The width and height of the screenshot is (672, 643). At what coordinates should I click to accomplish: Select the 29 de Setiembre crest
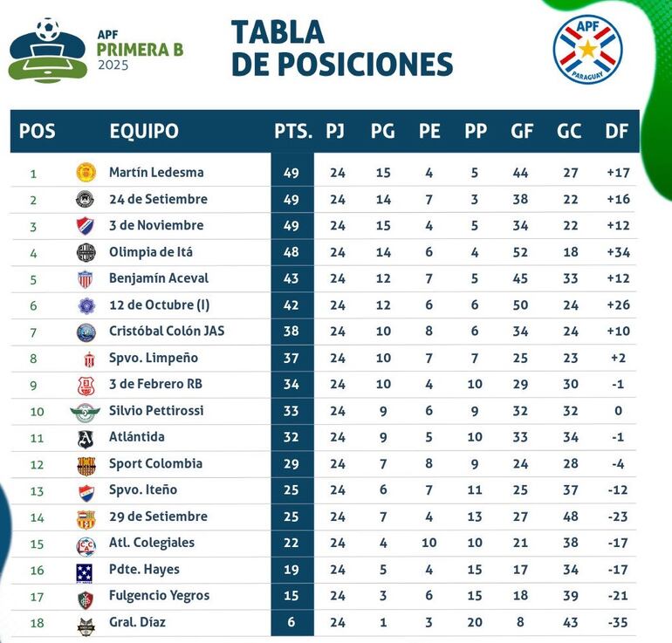86,517
